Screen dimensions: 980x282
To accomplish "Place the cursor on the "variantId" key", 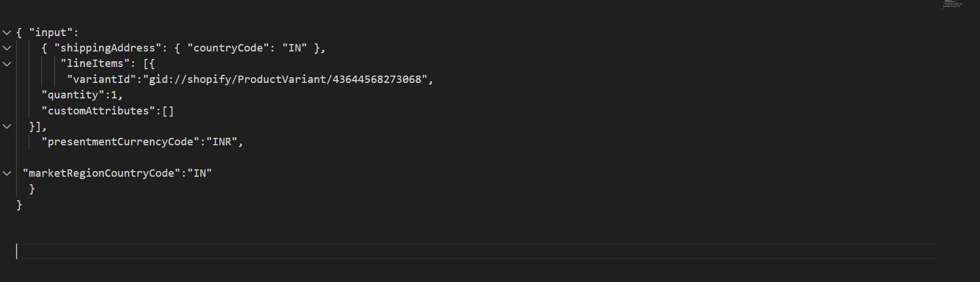I will [101, 80].
